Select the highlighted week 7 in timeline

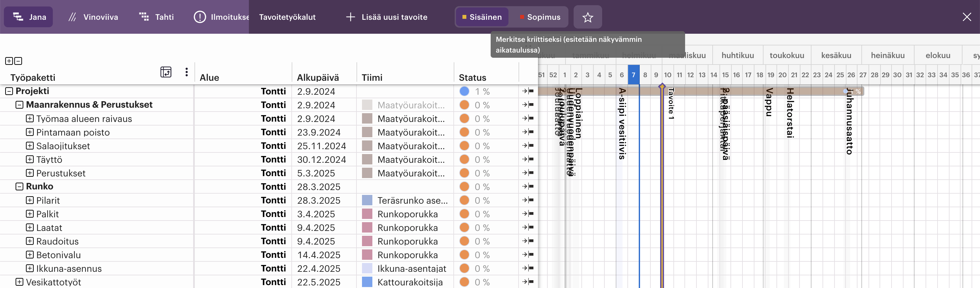(633, 75)
